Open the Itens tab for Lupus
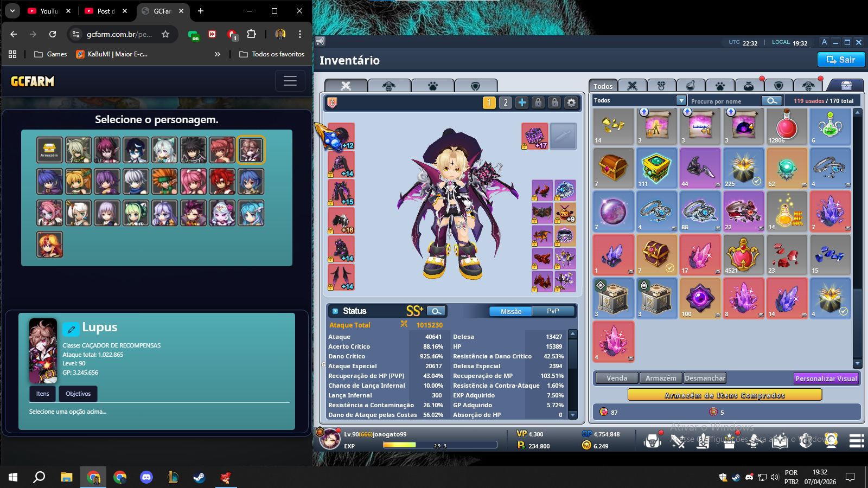The width and height of the screenshot is (868, 488). [43, 394]
